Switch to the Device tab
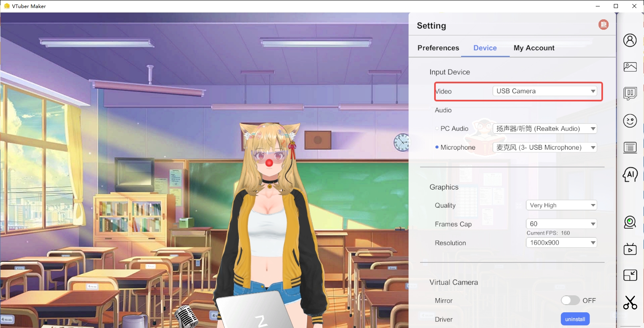The width and height of the screenshot is (644, 328). pyautogui.click(x=485, y=48)
